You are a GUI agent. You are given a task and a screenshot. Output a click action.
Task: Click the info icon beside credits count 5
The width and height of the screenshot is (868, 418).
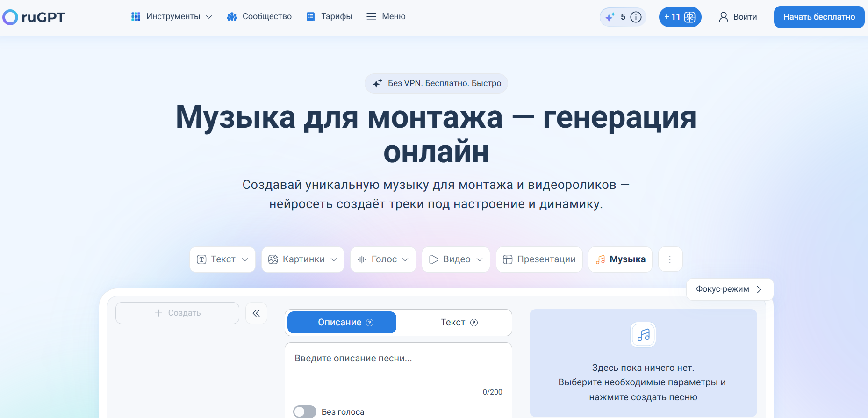(636, 17)
